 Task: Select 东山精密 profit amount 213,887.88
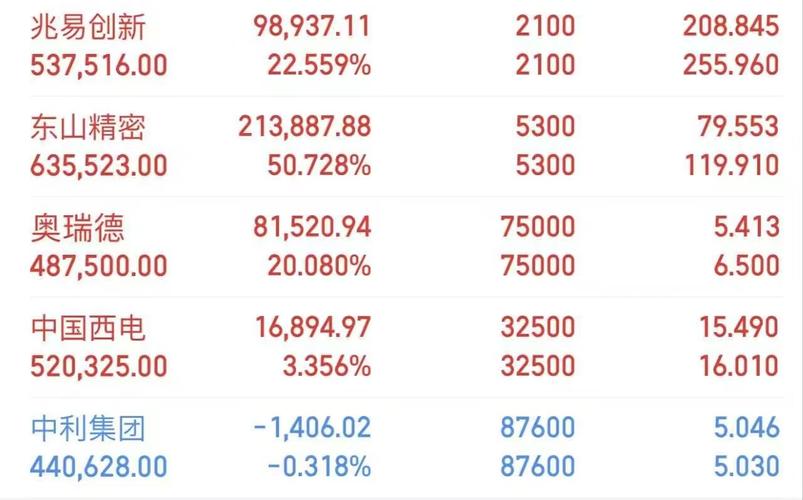point(305,127)
